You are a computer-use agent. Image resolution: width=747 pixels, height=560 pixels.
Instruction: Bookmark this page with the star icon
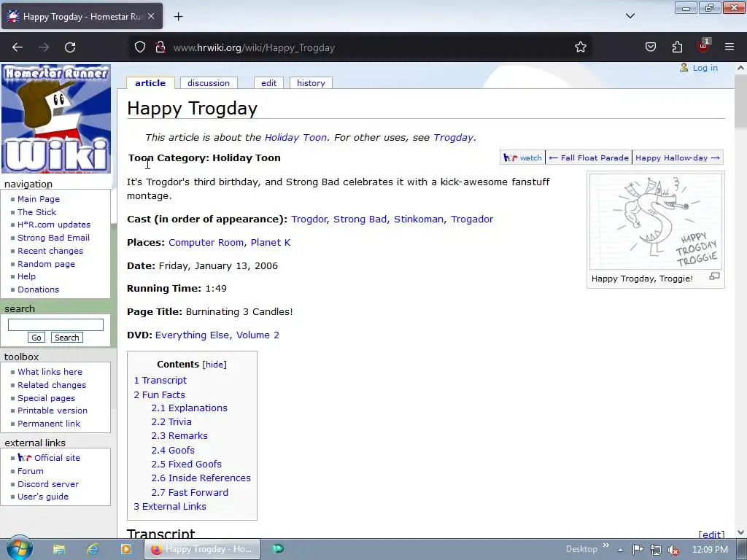tap(580, 47)
